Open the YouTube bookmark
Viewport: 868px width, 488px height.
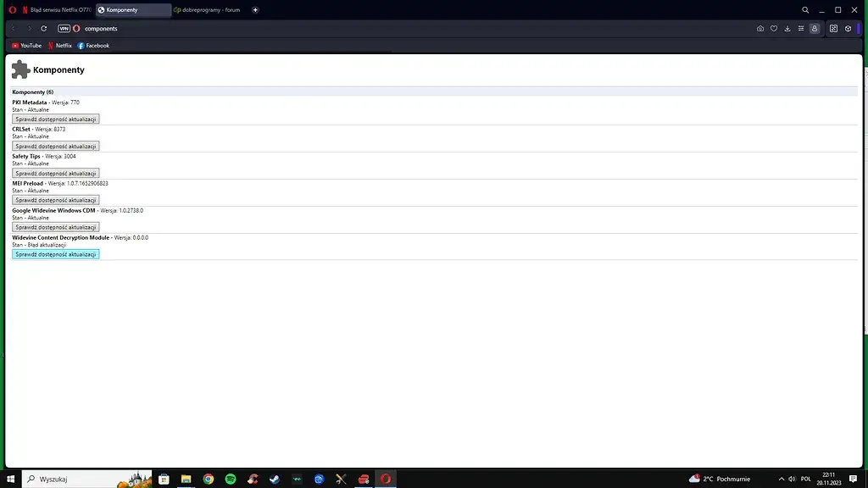pos(26,46)
